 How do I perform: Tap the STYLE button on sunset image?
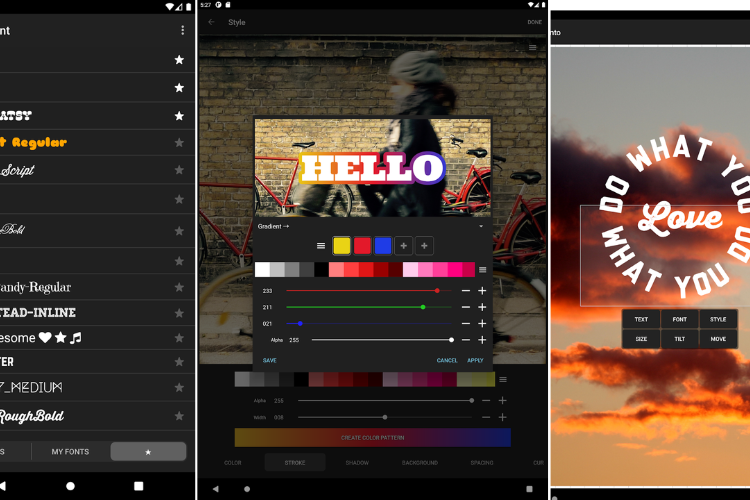point(718,319)
